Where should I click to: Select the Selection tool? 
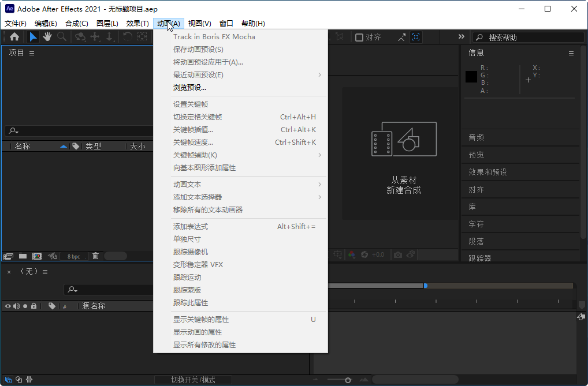(32, 37)
